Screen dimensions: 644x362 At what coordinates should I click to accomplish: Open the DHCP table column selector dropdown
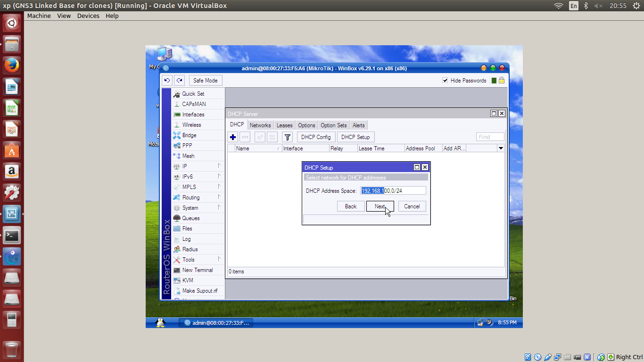coord(501,148)
